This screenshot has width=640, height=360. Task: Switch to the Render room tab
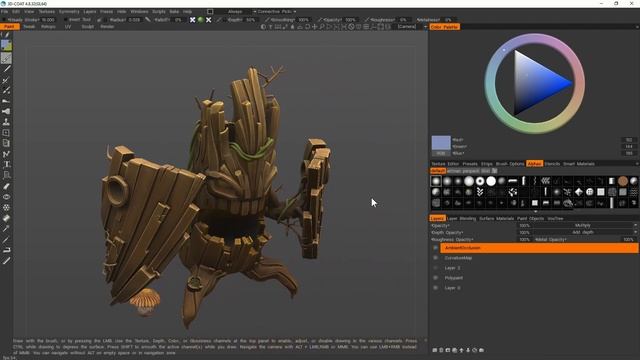click(x=107, y=27)
